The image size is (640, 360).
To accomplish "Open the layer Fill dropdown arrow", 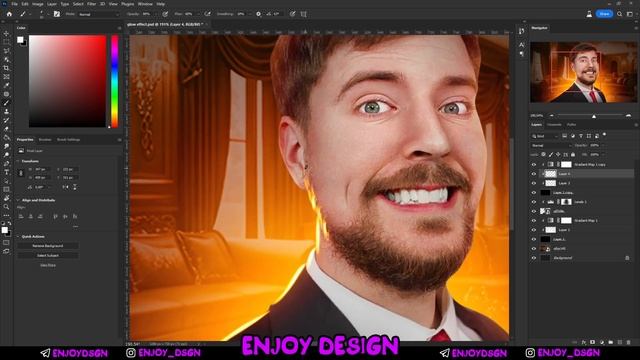I will pos(602,155).
